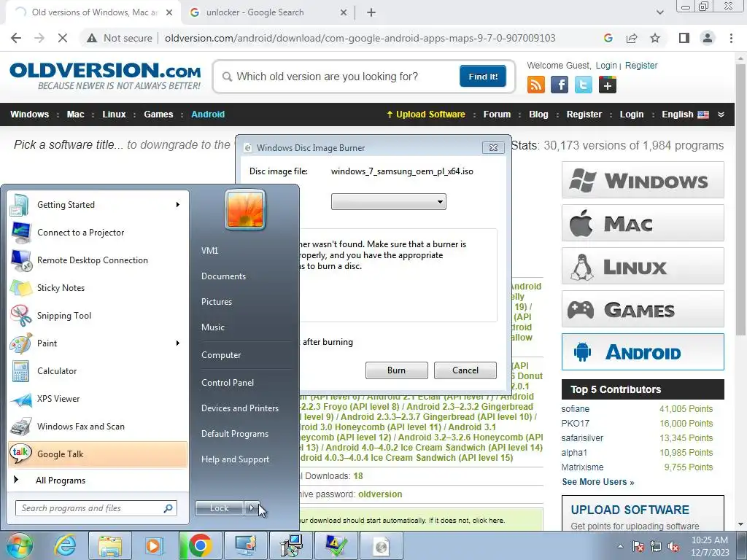Click the user account picture in Start menu
747x560 pixels.
245,209
